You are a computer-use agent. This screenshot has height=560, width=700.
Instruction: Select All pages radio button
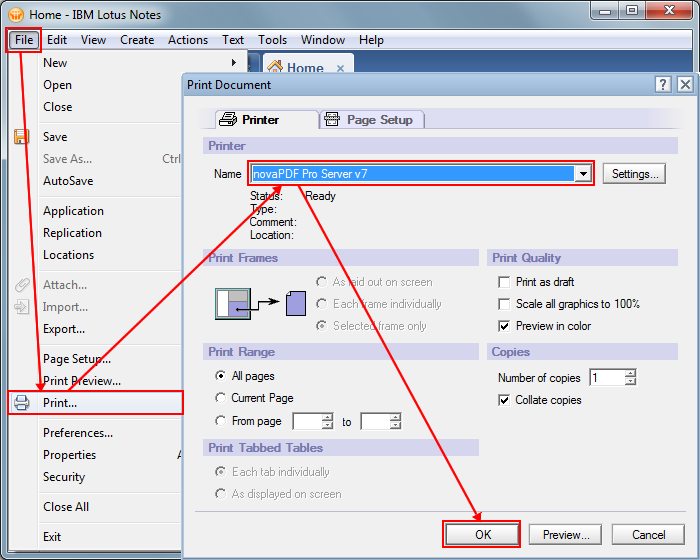pyautogui.click(x=221, y=376)
